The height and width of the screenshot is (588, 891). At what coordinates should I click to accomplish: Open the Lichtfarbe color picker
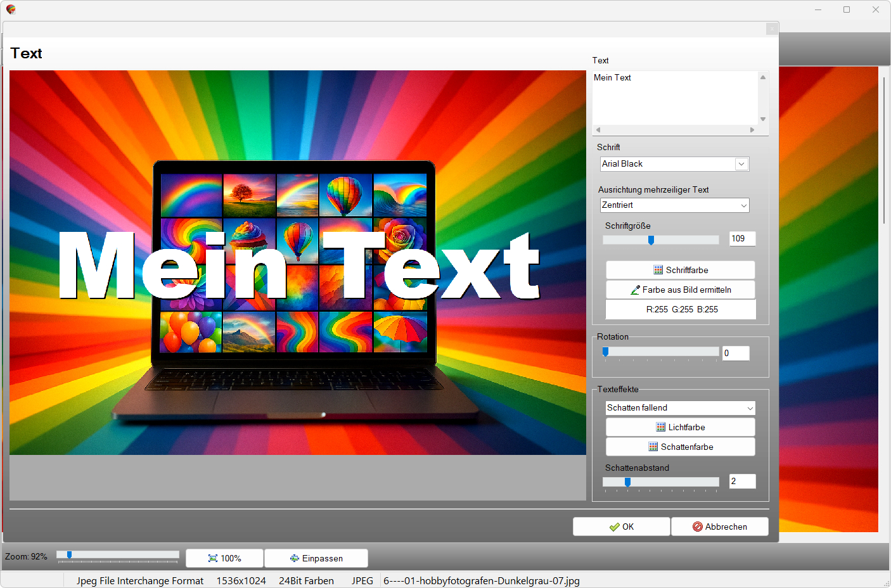[x=680, y=427]
